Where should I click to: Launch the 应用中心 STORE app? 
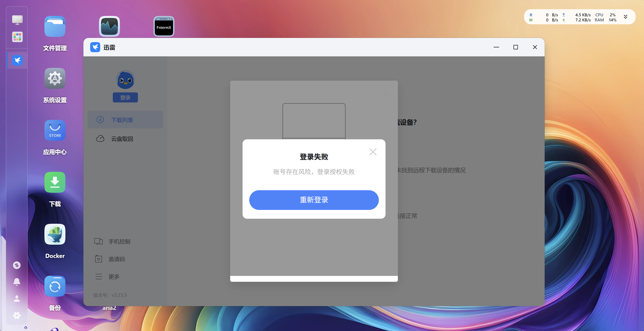pyautogui.click(x=55, y=130)
